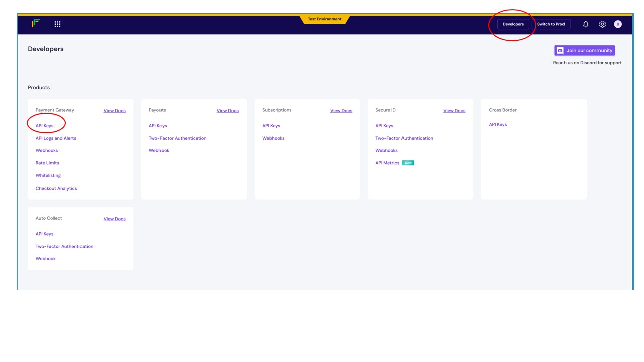Open Subscriptions Webhooks link
644x362 pixels.
(273, 138)
